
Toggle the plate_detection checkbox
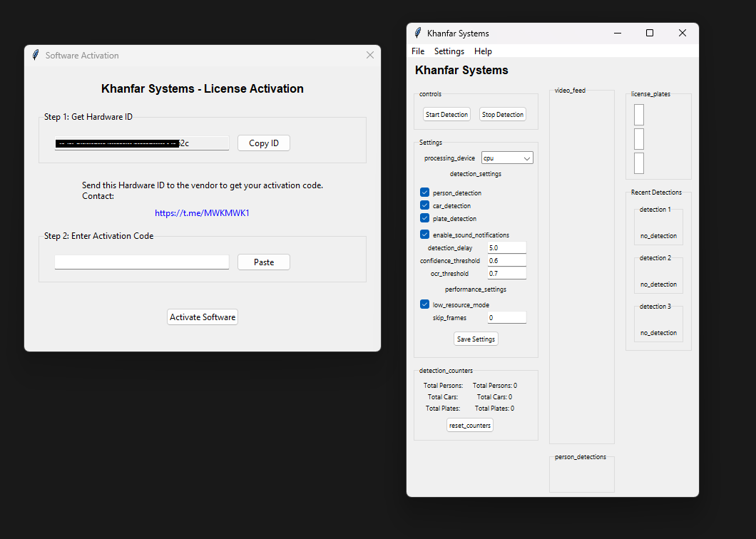coord(425,218)
